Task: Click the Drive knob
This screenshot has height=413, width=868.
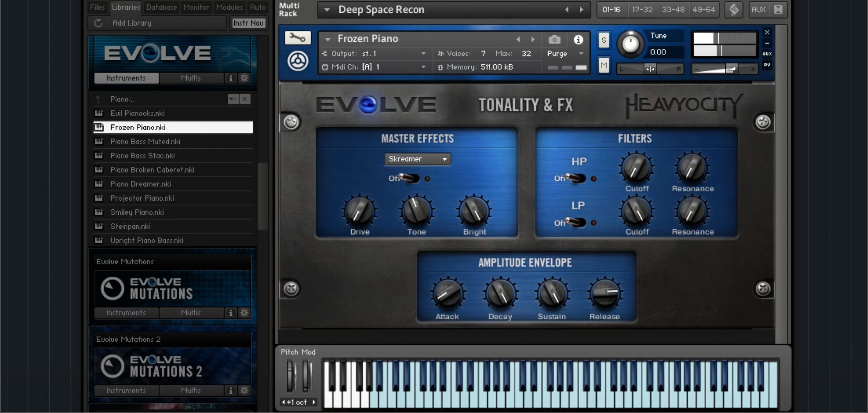Action: click(x=359, y=211)
